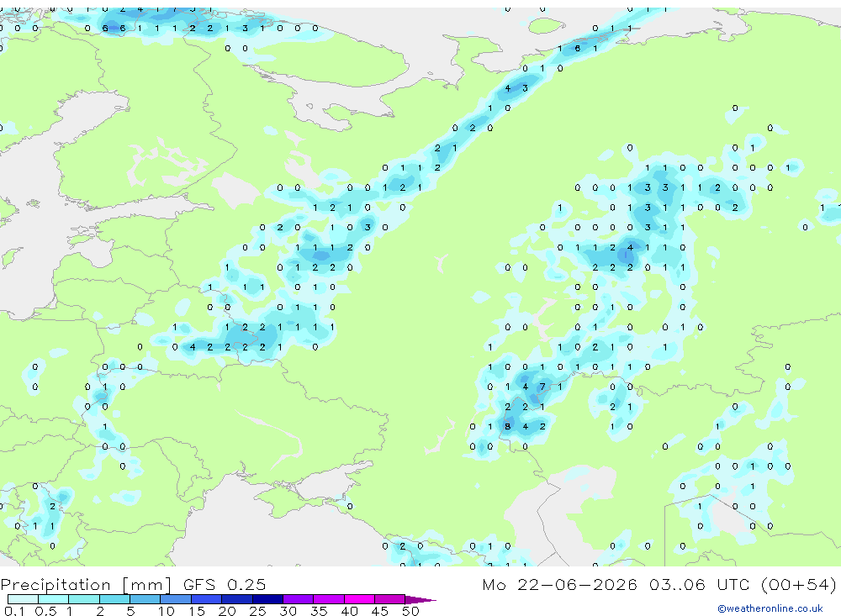841x616 pixels.
Task: Select the 2–5 mm legend color swatch
Action: (x=114, y=599)
